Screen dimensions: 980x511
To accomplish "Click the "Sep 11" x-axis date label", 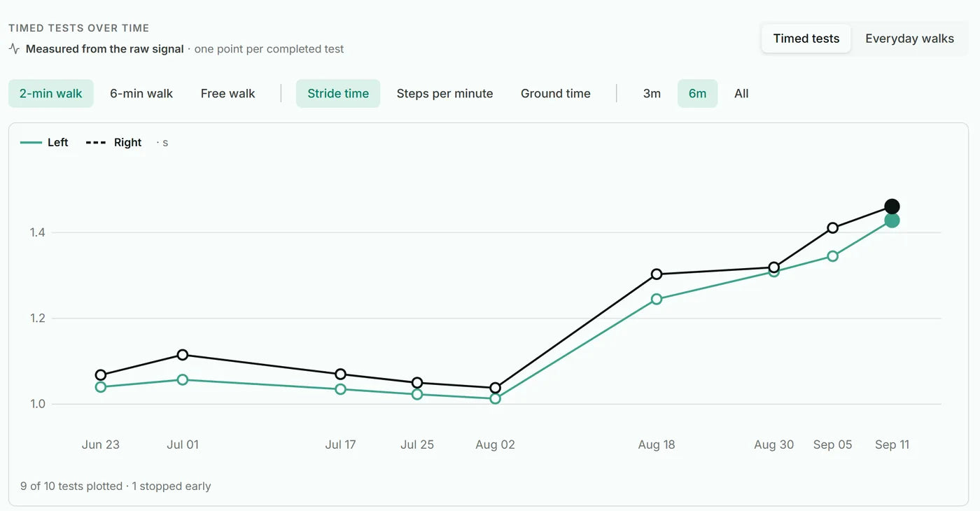I will click(892, 444).
